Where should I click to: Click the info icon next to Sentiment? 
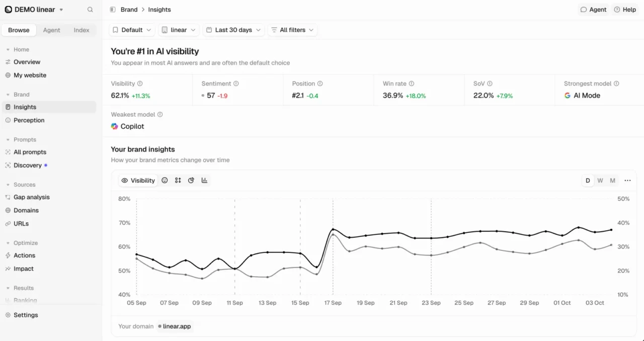click(236, 84)
